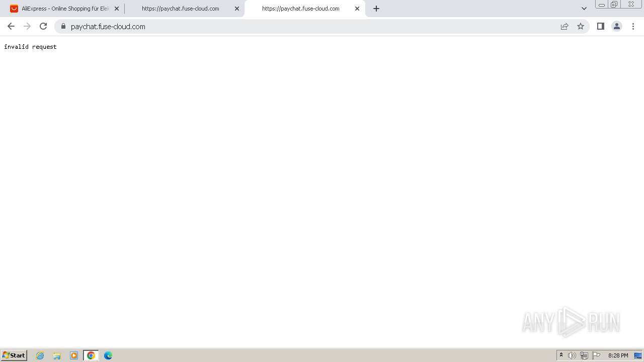View site information padlock icon

63,26
